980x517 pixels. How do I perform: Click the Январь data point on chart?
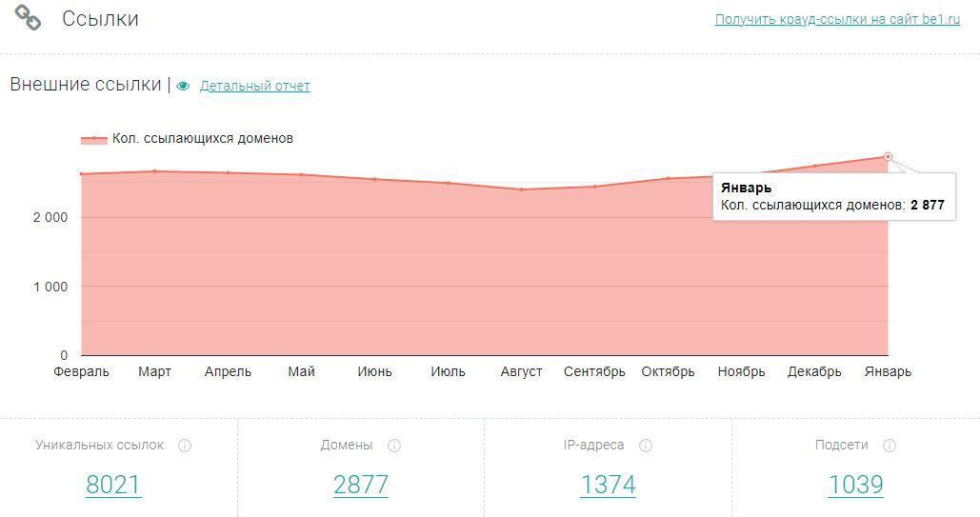(888, 156)
